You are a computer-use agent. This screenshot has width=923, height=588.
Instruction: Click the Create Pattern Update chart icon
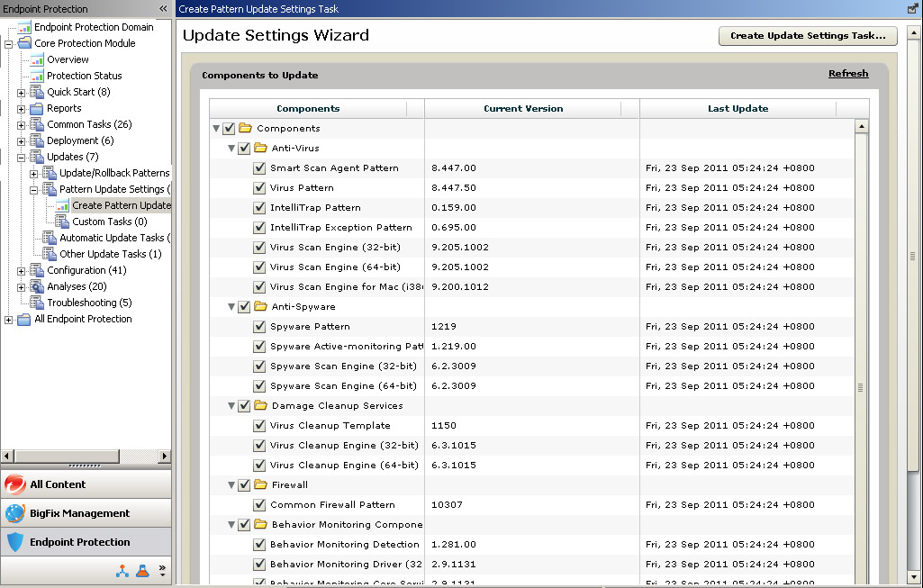pos(62,205)
